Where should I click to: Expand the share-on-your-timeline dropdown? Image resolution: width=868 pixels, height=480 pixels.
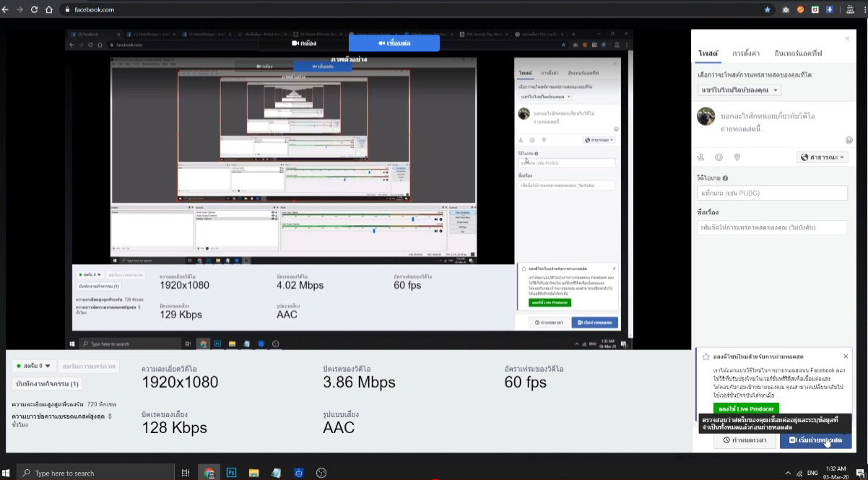[740, 90]
